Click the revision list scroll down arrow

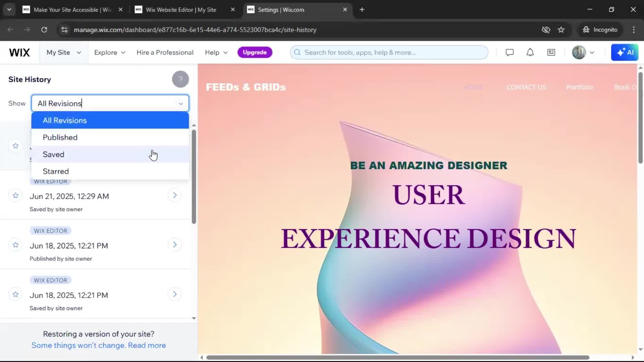pos(194,318)
